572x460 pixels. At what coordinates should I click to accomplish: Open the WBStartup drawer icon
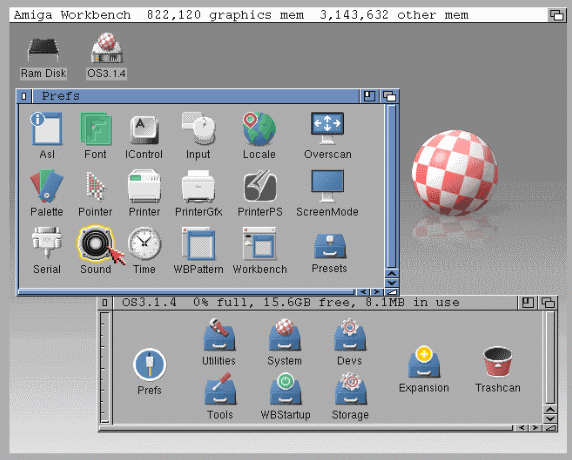click(x=285, y=389)
